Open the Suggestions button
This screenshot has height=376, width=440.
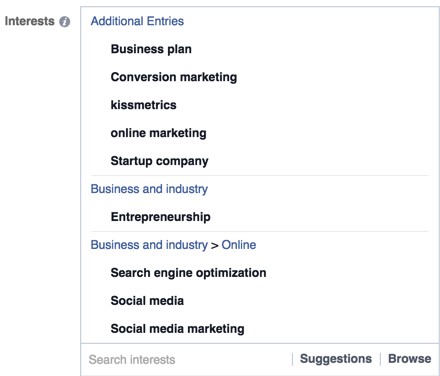coord(336,359)
